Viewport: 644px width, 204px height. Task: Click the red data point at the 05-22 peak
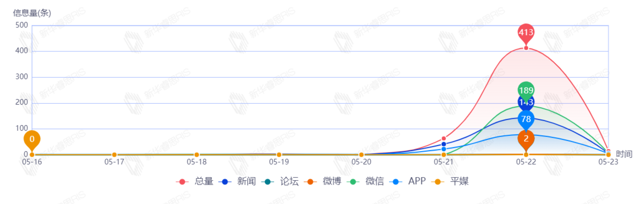pos(526,48)
